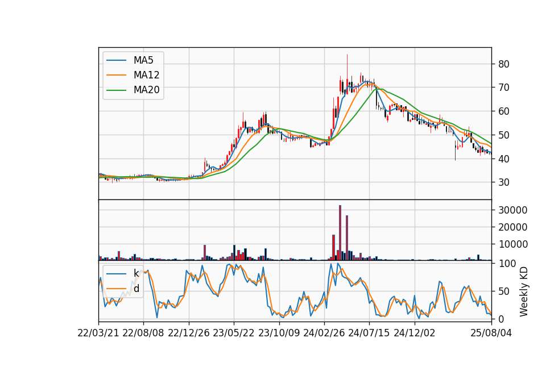Viewport: 546px width, 392px height.
Task: Click the k legend label in KD panel
Action: pyautogui.click(x=136, y=273)
